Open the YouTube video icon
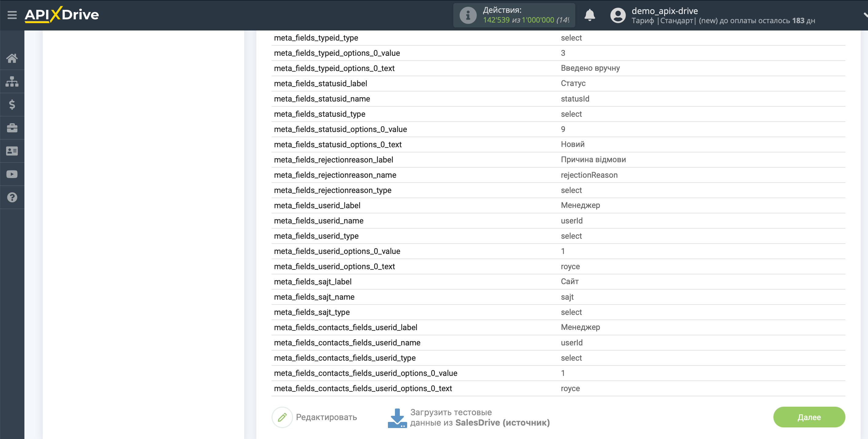 click(12, 174)
